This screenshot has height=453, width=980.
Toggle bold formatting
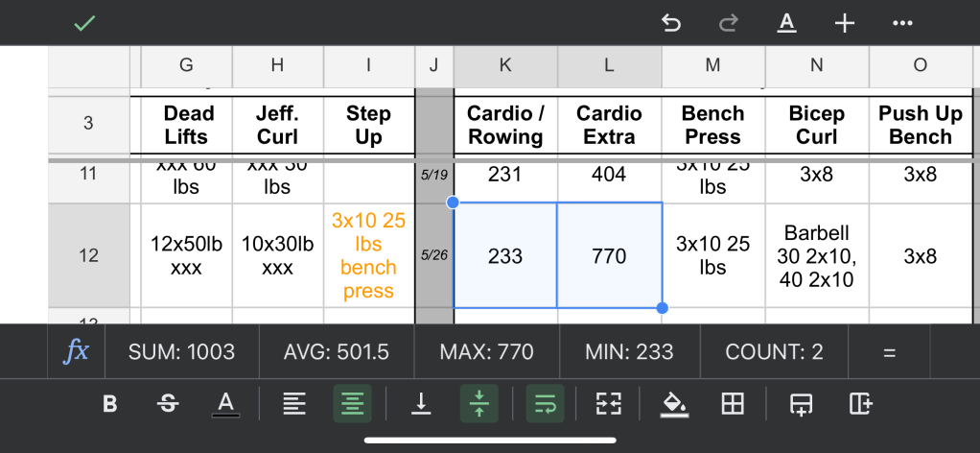[110, 404]
